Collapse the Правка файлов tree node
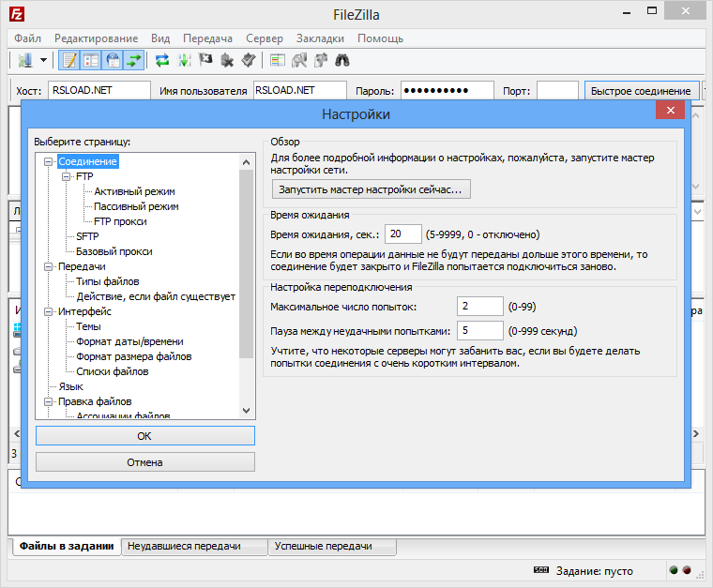Screen dimensions: 713x588 (x=48, y=401)
